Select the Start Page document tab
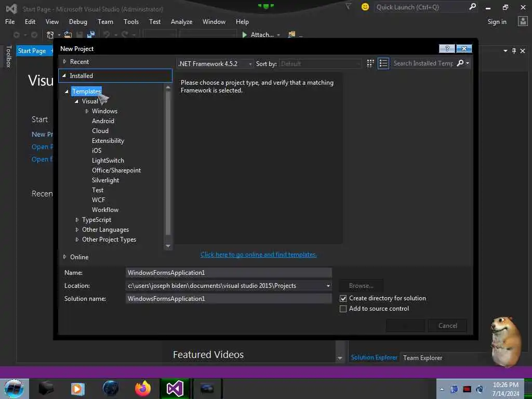This screenshot has height=399, width=532. coord(32,51)
